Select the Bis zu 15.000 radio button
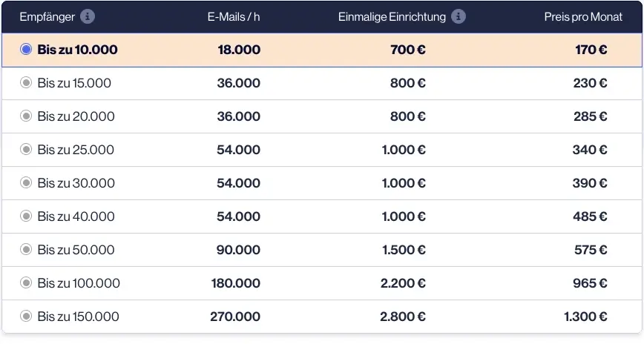 pos(26,82)
